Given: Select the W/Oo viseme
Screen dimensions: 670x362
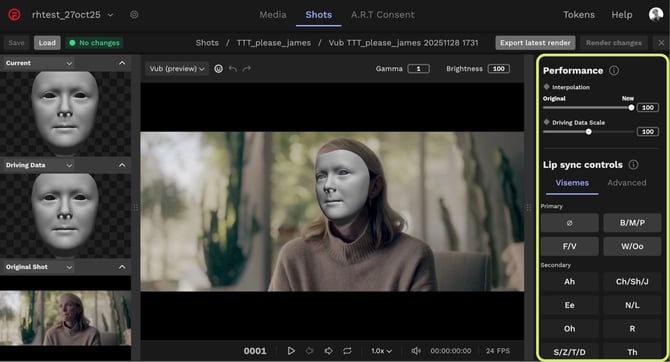Looking at the screenshot, I should tap(632, 247).
